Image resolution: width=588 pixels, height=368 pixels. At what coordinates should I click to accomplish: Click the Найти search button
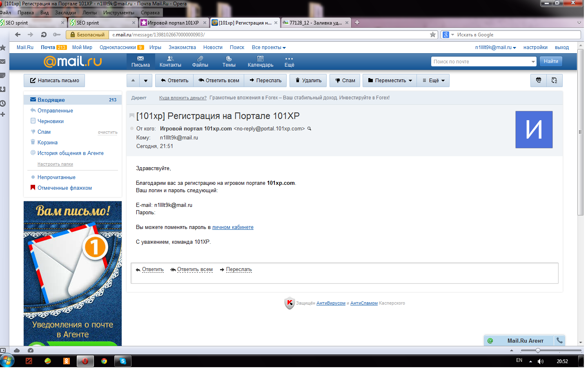(x=551, y=61)
